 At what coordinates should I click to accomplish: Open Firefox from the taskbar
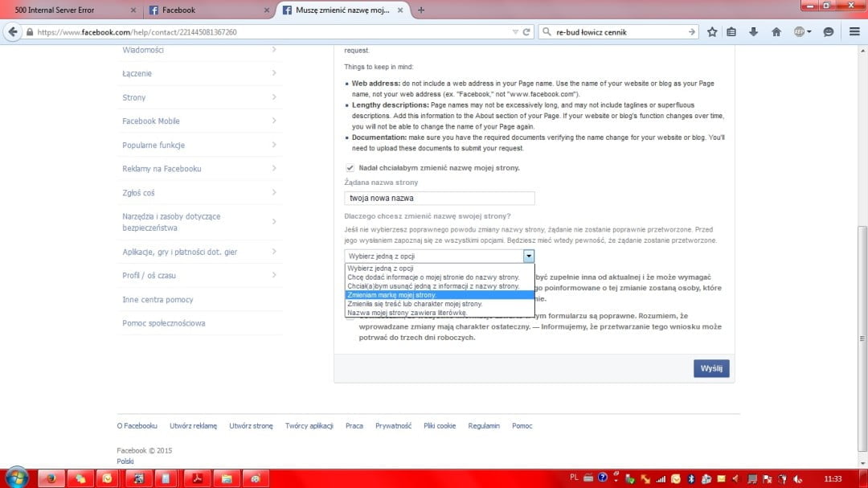click(51, 478)
